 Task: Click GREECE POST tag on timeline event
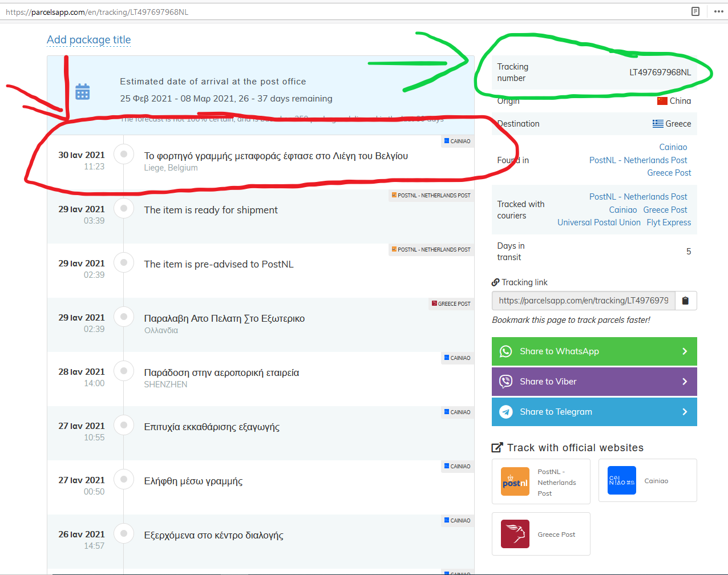point(451,303)
